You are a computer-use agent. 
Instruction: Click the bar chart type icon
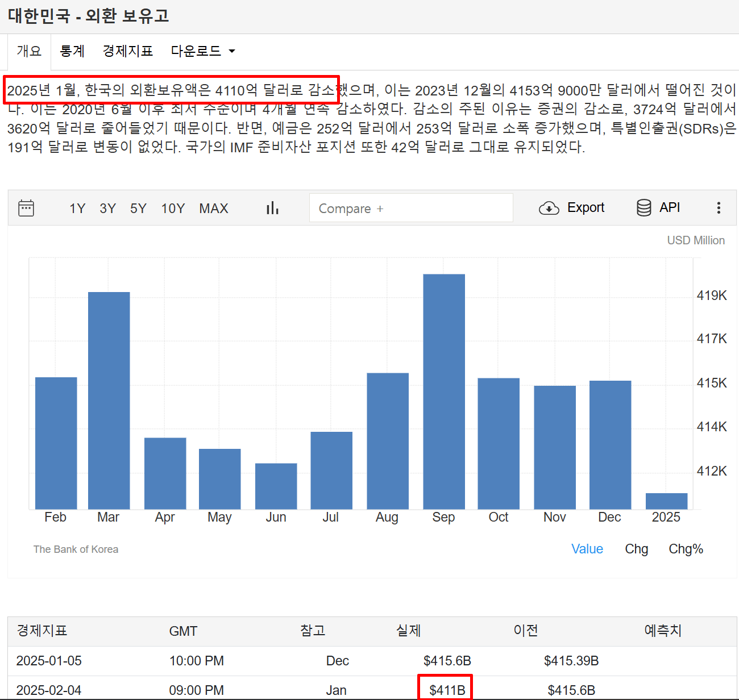click(272, 208)
